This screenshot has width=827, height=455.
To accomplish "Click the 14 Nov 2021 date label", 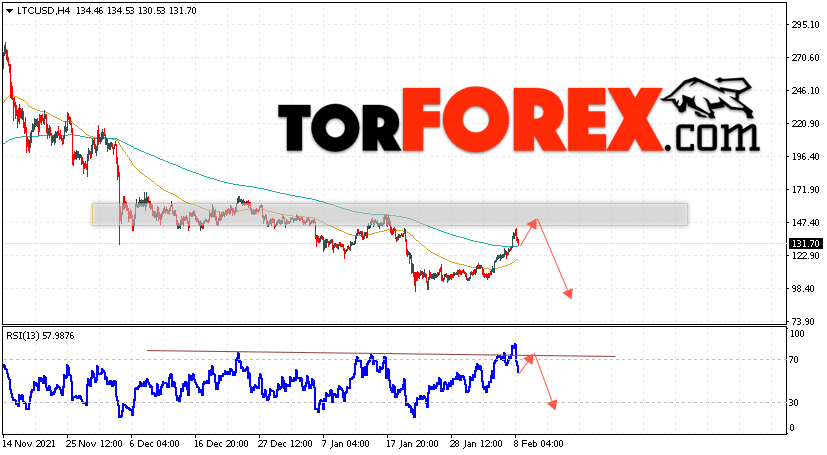I will tap(30, 444).
